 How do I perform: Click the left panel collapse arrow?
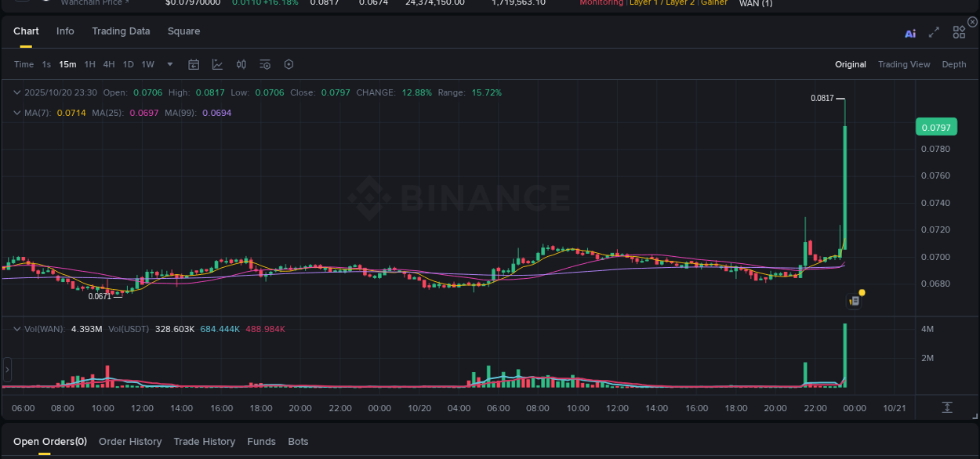(x=7, y=369)
